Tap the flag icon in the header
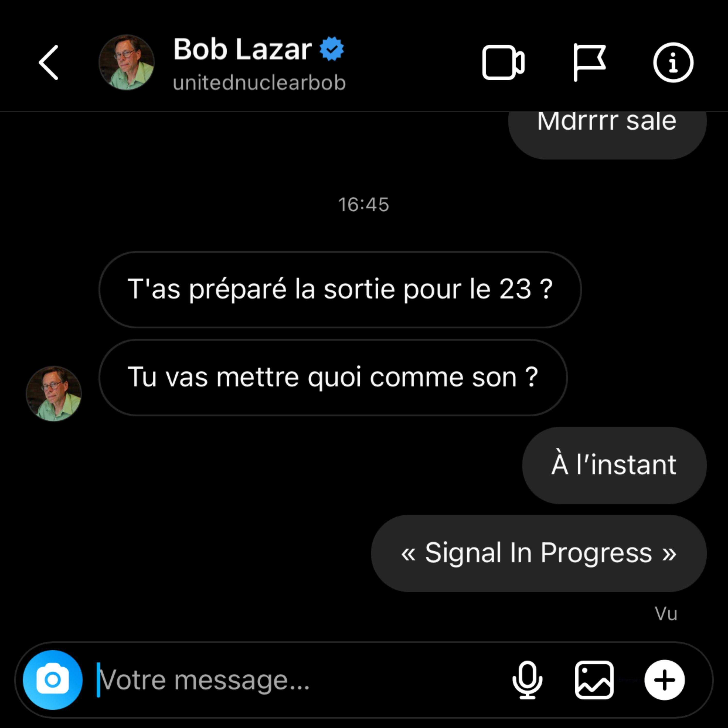 589,63
